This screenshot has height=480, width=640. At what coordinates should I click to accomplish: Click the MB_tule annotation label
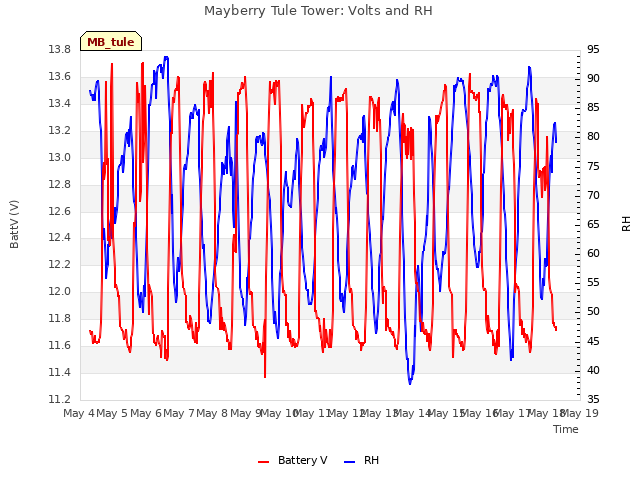click(111, 41)
